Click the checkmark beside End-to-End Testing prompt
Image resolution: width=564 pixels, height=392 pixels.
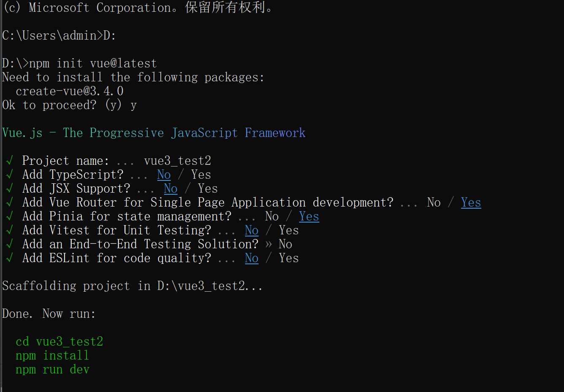tap(9, 244)
